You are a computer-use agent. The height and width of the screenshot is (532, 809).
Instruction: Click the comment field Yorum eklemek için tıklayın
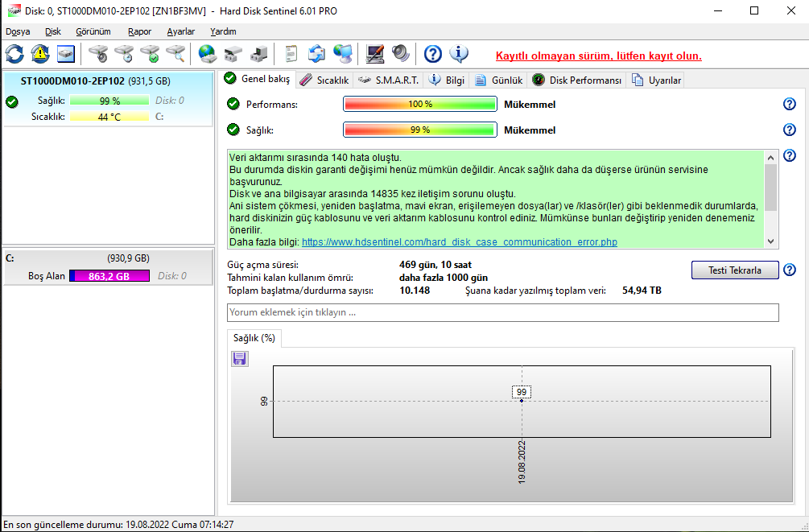(x=503, y=313)
